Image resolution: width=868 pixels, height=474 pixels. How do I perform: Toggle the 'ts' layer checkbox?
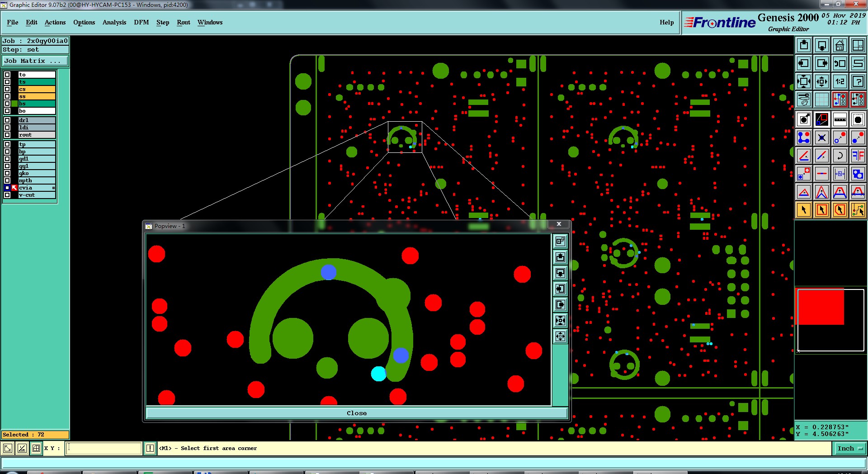pyautogui.click(x=7, y=82)
